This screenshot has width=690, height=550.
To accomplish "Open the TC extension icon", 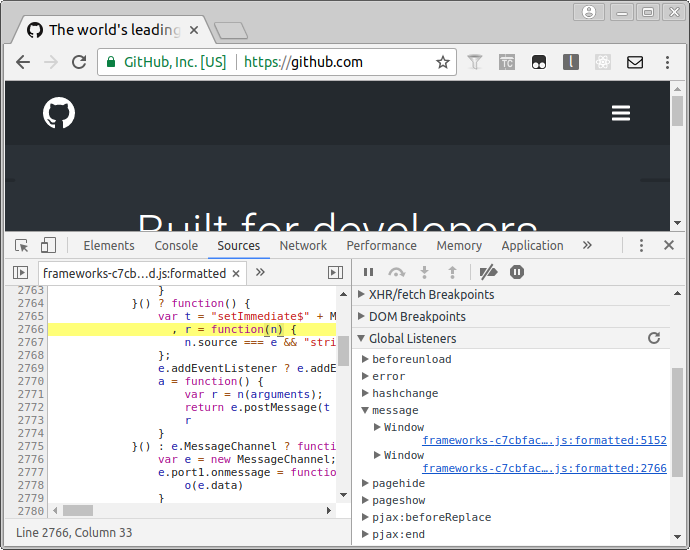I will coord(506,62).
